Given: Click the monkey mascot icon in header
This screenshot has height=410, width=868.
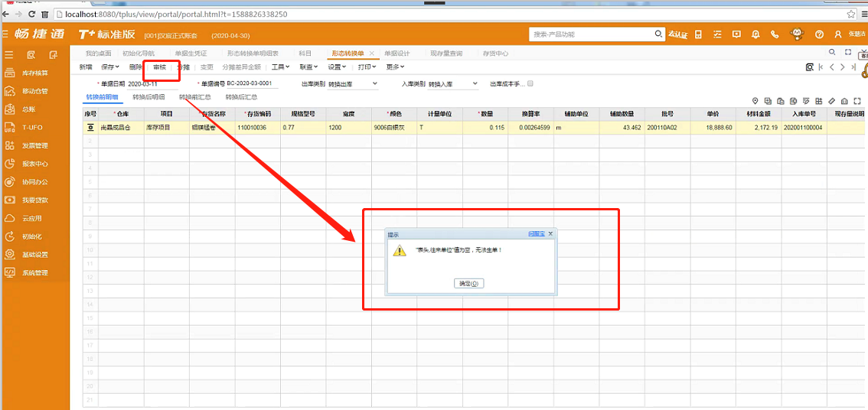Looking at the screenshot, I should point(797,34).
